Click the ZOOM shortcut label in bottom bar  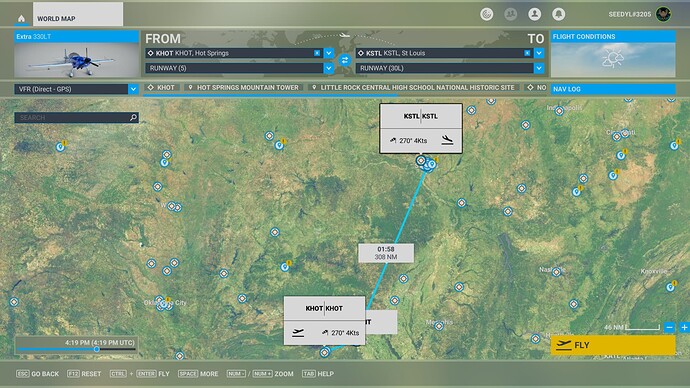point(284,374)
